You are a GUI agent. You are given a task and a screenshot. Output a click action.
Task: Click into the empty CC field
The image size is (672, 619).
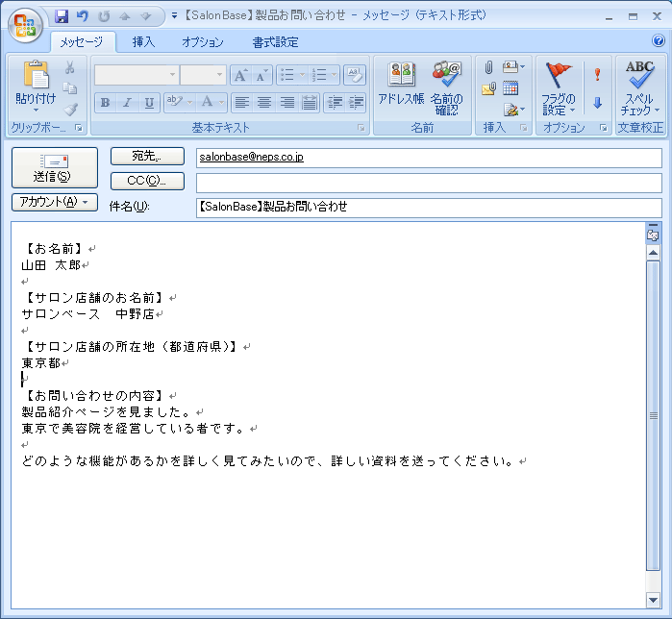coord(429,183)
